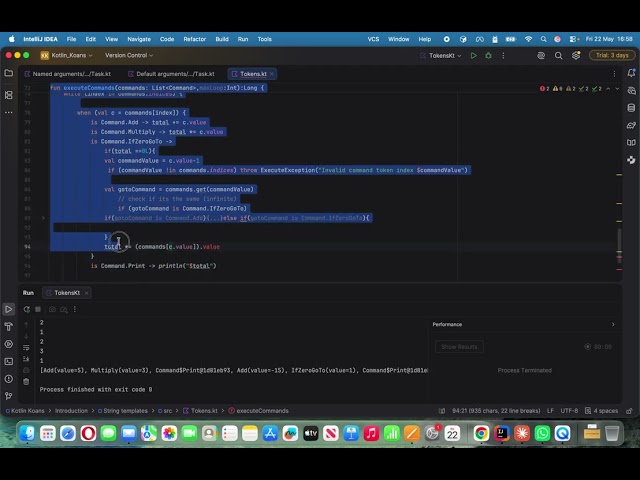Open macOS Control Center in menu bar
The width and height of the screenshot is (640, 480).
[573, 39]
